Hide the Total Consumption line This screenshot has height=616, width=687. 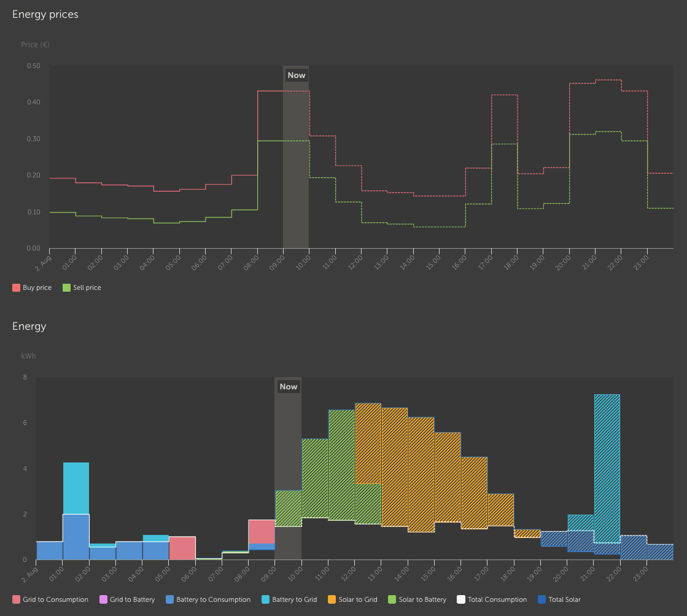click(492, 599)
